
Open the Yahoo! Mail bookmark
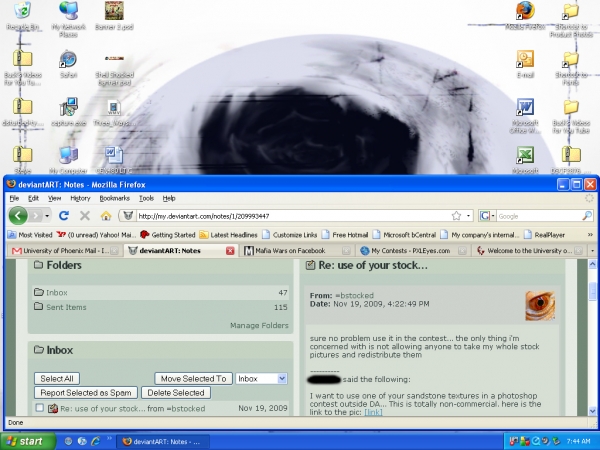click(96, 235)
